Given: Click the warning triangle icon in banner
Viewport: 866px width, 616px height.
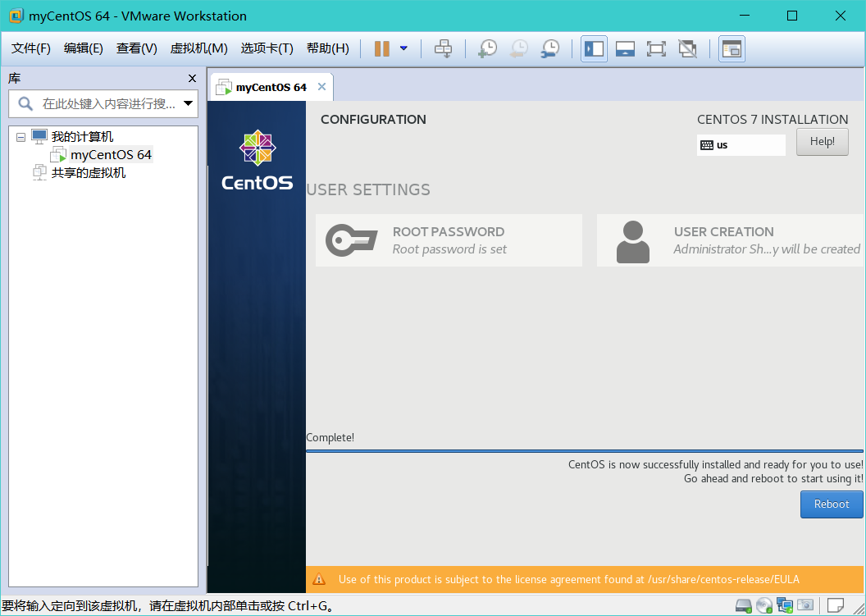Looking at the screenshot, I should pyautogui.click(x=319, y=579).
